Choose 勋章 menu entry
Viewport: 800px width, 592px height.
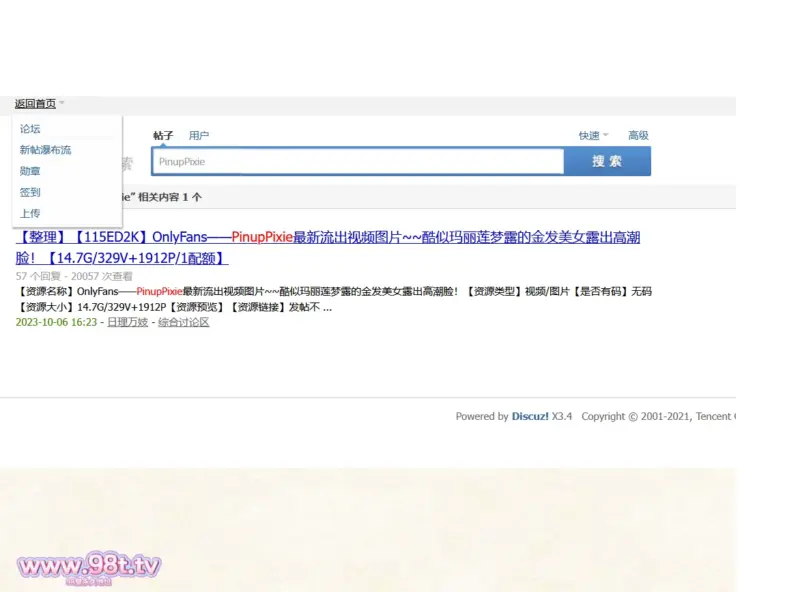[x=30, y=171]
